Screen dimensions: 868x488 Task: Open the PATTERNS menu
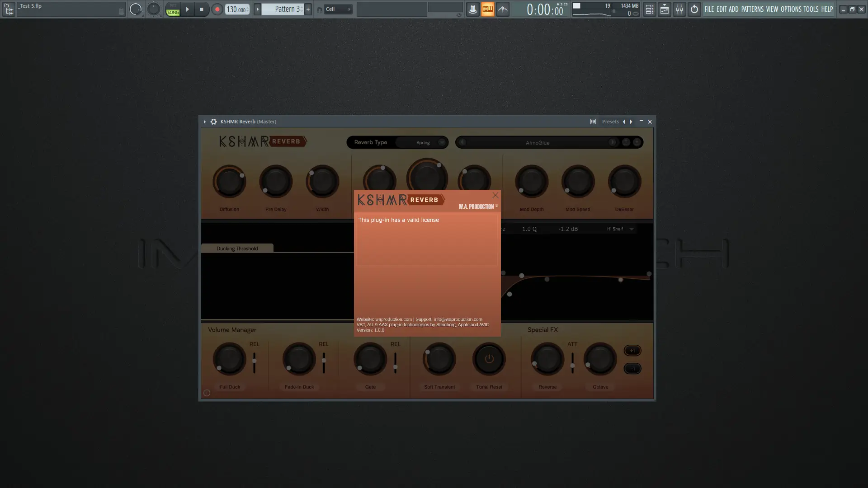[x=752, y=9]
